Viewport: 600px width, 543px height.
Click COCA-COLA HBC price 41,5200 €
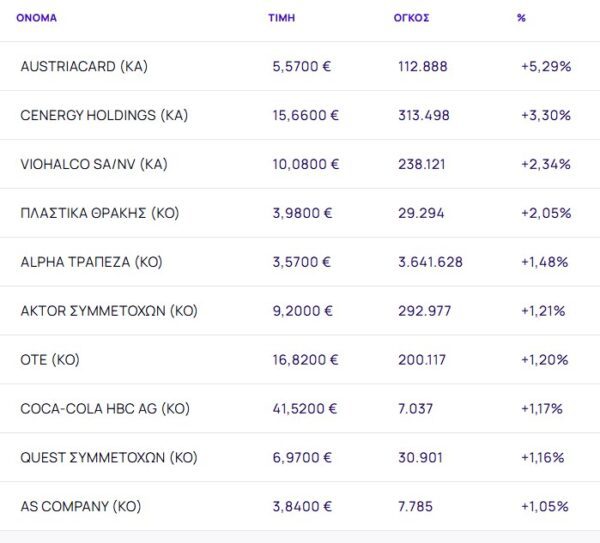point(305,409)
